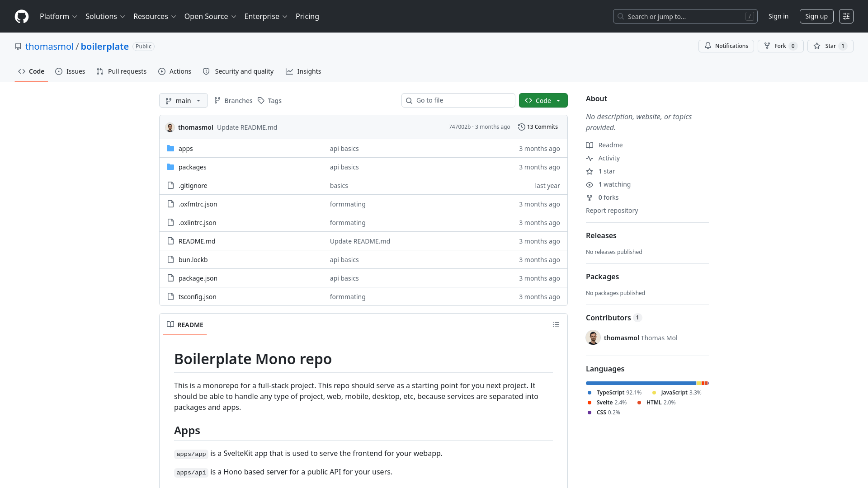Click the package.json file icon
The width and height of the screenshot is (868, 488).
[170, 278]
